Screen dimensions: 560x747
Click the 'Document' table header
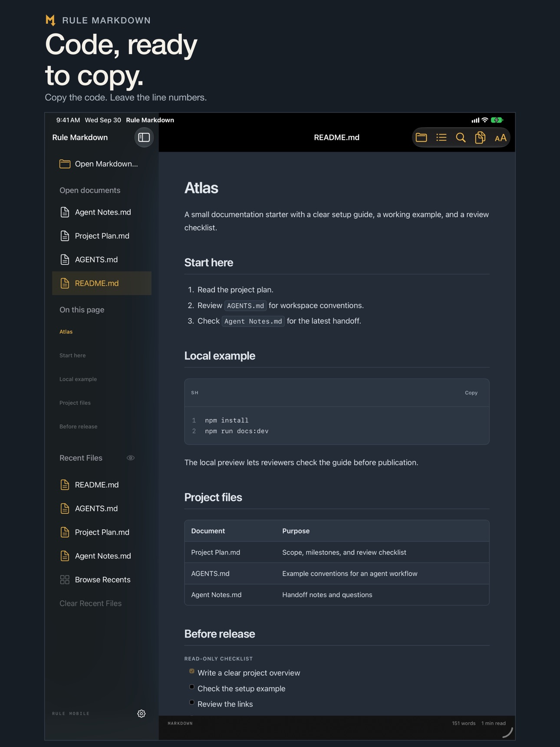208,531
